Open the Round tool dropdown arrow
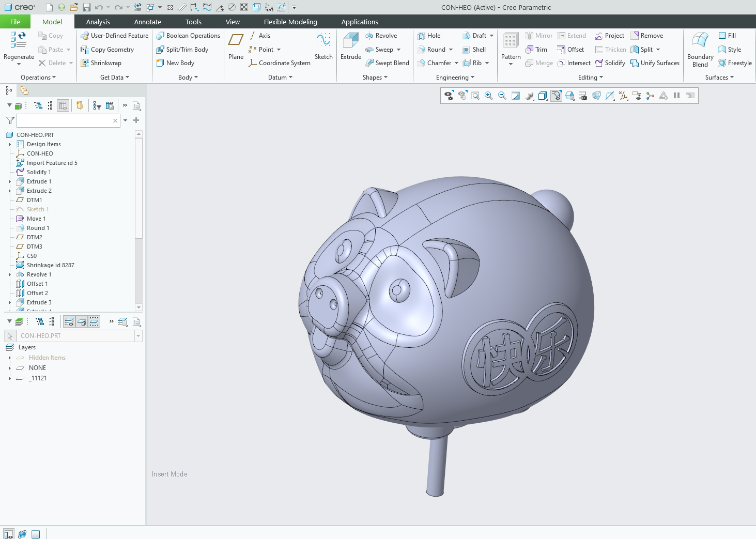The height and width of the screenshot is (539, 756). click(x=451, y=50)
